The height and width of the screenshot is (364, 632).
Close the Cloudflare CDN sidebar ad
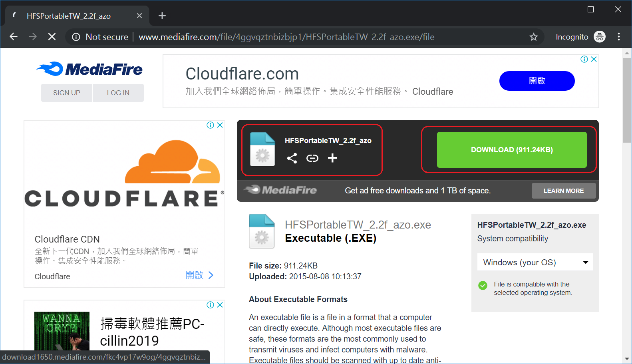[220, 125]
